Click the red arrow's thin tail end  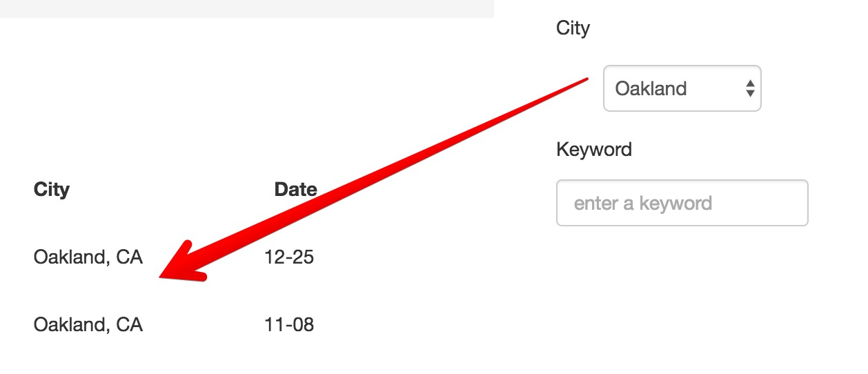[x=585, y=79]
